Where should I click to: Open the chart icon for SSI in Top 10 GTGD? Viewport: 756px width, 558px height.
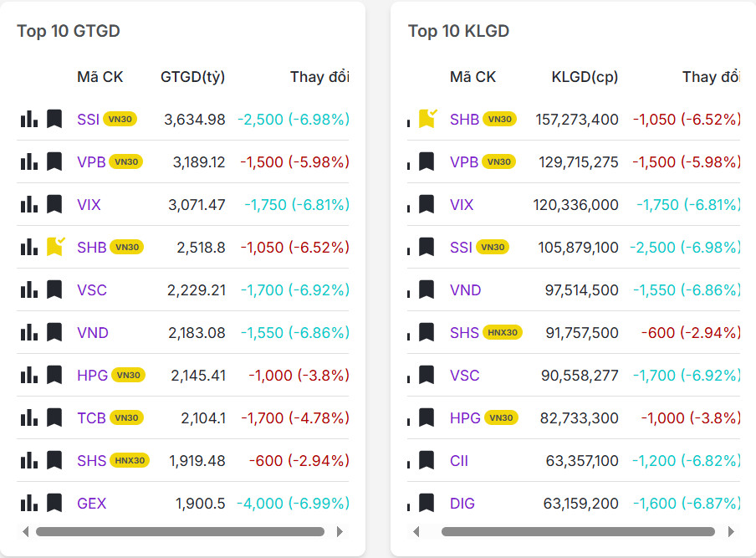coord(29,119)
